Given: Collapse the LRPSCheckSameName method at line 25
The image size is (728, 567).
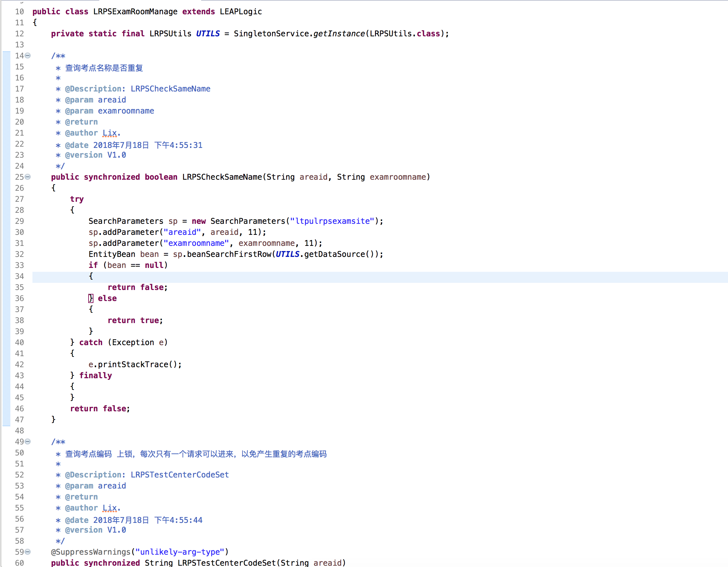Looking at the screenshot, I should pyautogui.click(x=28, y=177).
